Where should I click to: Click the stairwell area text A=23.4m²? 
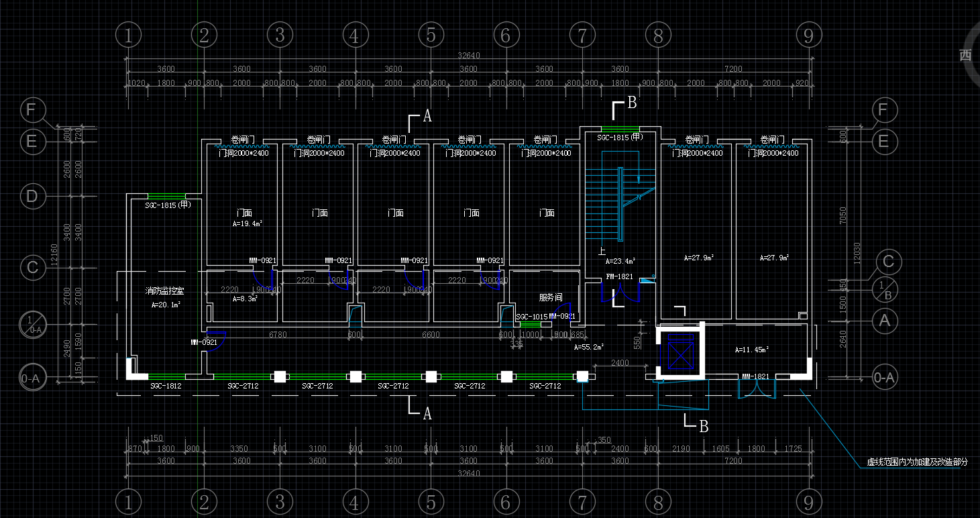click(620, 261)
